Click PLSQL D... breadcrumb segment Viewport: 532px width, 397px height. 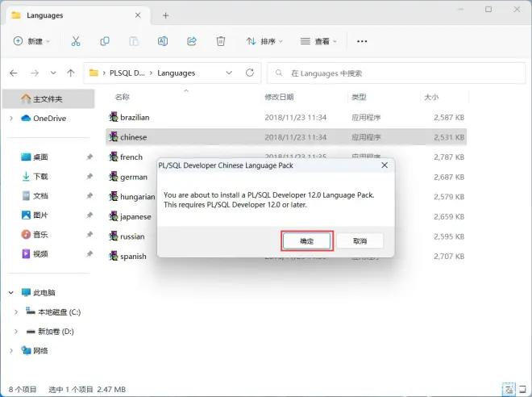(x=127, y=73)
